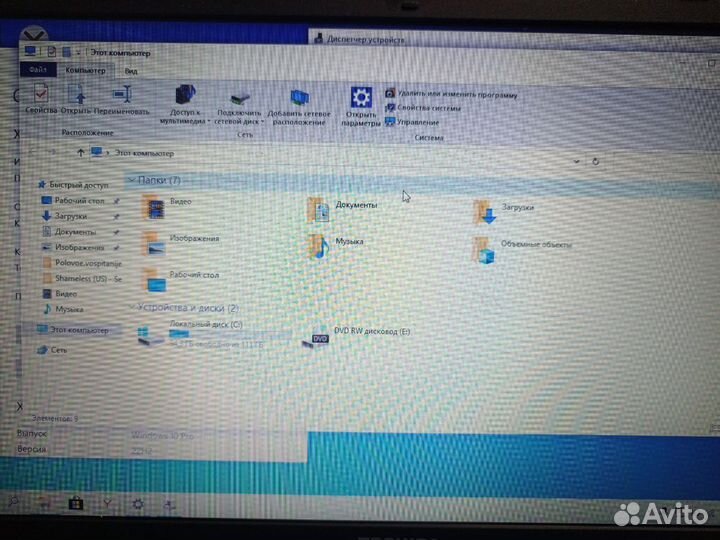Screen dimensions: 720x540
Task: Click Удалить или изменить программу
Action: 451,94
